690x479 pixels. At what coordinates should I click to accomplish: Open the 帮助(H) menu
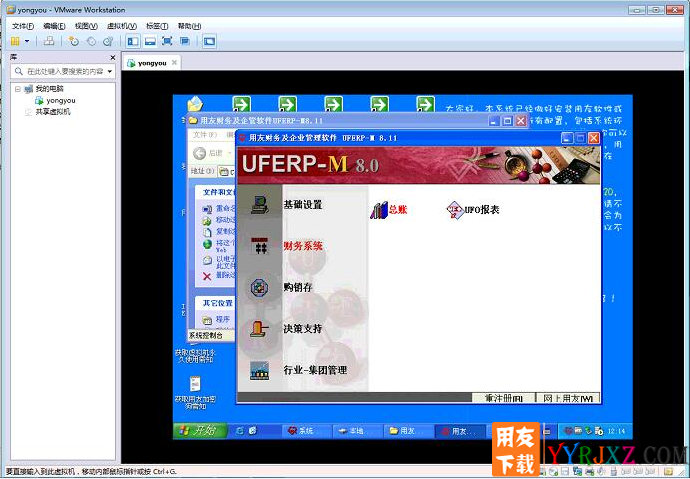tap(189, 26)
